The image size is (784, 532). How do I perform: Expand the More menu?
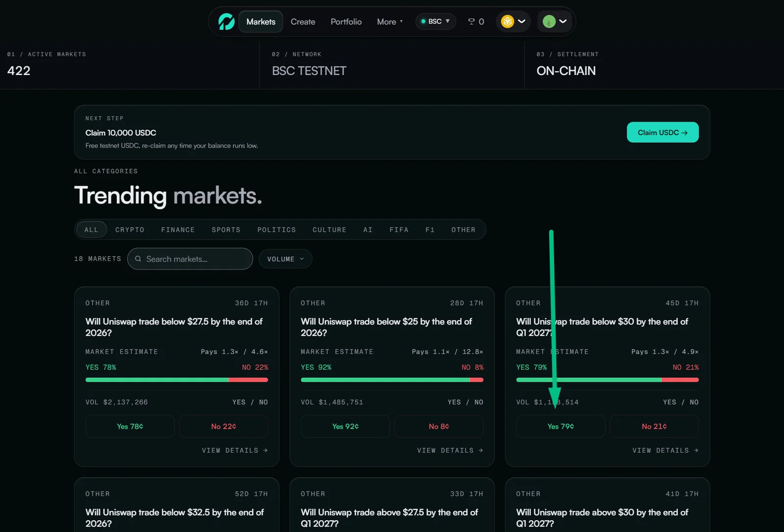390,22
